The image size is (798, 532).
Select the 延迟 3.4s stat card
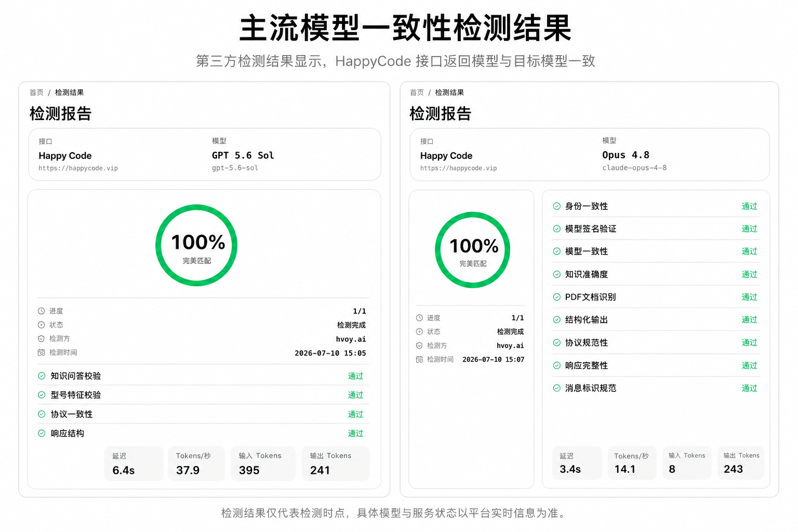[577, 463]
